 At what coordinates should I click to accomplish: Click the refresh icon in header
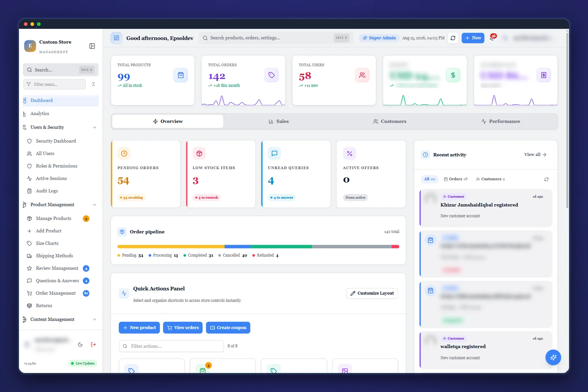tap(453, 38)
